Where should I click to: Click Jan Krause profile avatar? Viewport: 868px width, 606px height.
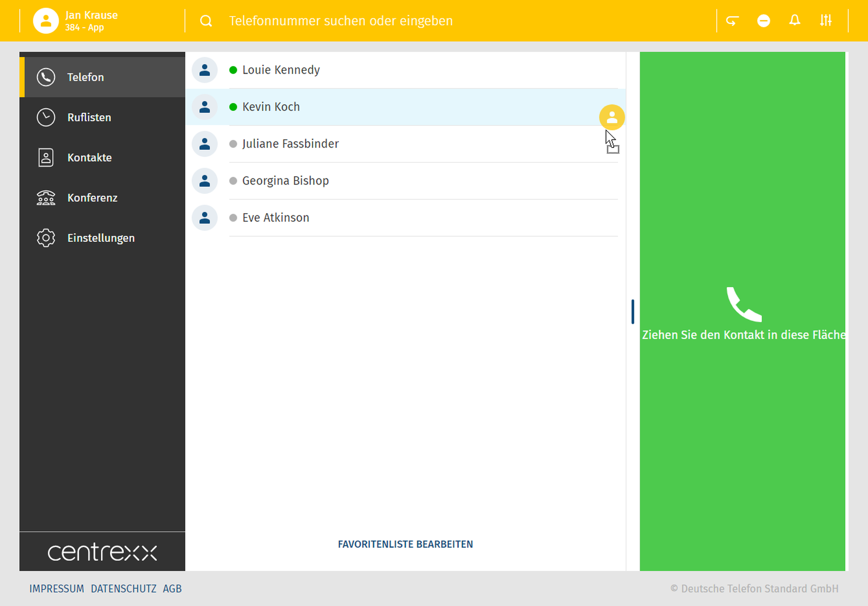46,21
